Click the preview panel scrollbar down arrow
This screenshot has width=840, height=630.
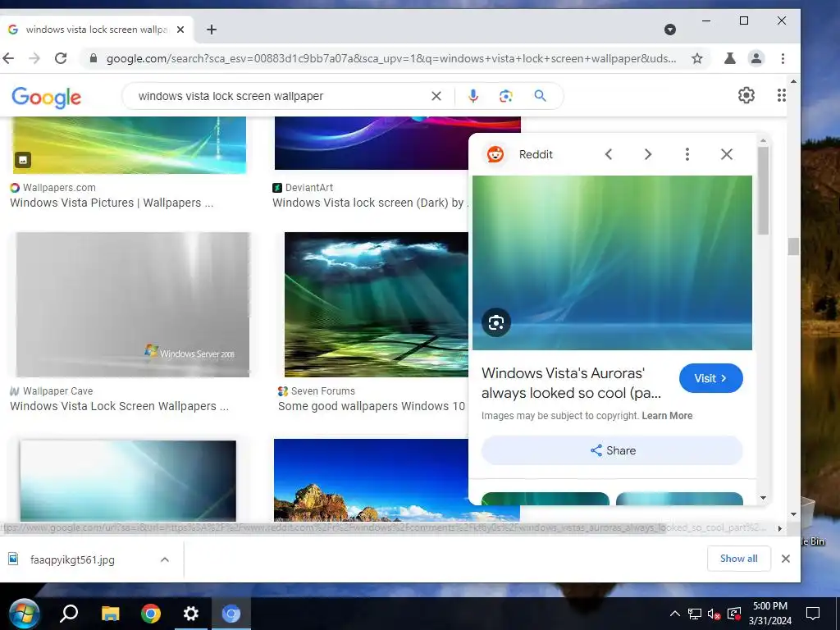pos(764,498)
